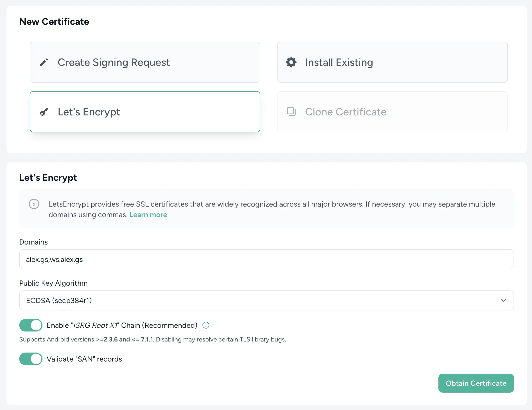
Task: Click the chevron arrow of the algorithm selector
Action: tap(504, 300)
